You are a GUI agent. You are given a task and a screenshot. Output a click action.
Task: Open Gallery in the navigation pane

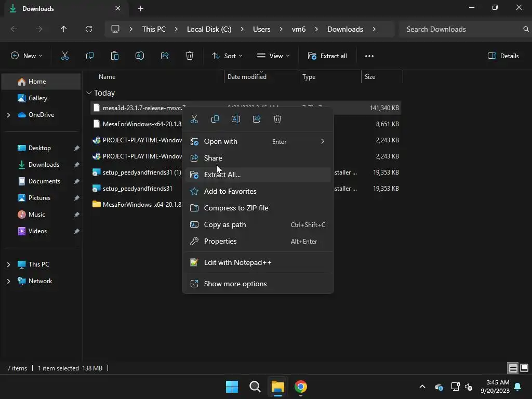[41, 98]
